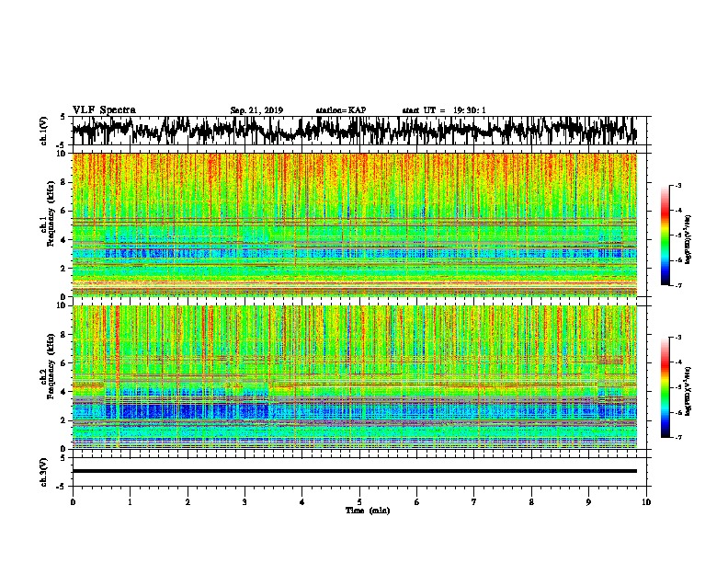This screenshot has height=563, width=728.
Task: Click time axis tick label "7"
Action: [x=474, y=502]
